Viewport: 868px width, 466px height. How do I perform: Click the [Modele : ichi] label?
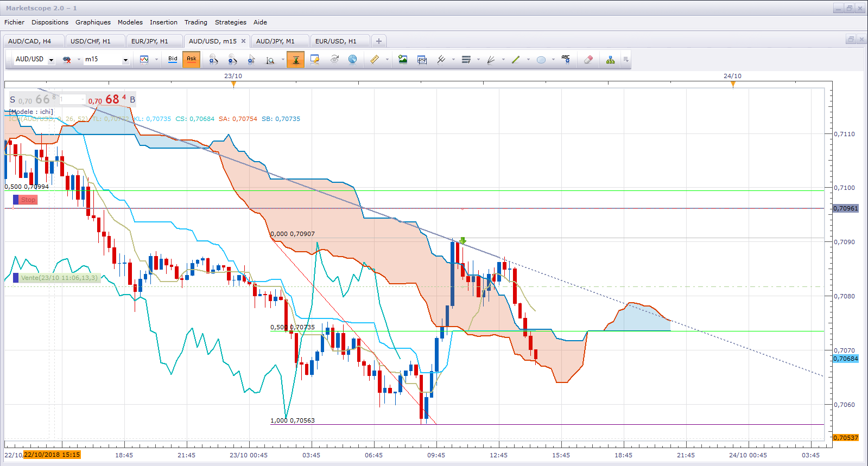[x=31, y=112]
